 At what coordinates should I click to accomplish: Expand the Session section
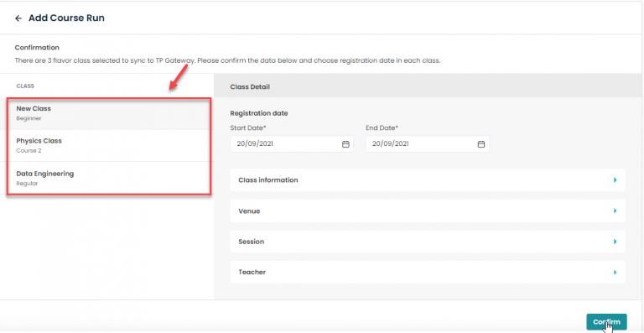[428, 242]
